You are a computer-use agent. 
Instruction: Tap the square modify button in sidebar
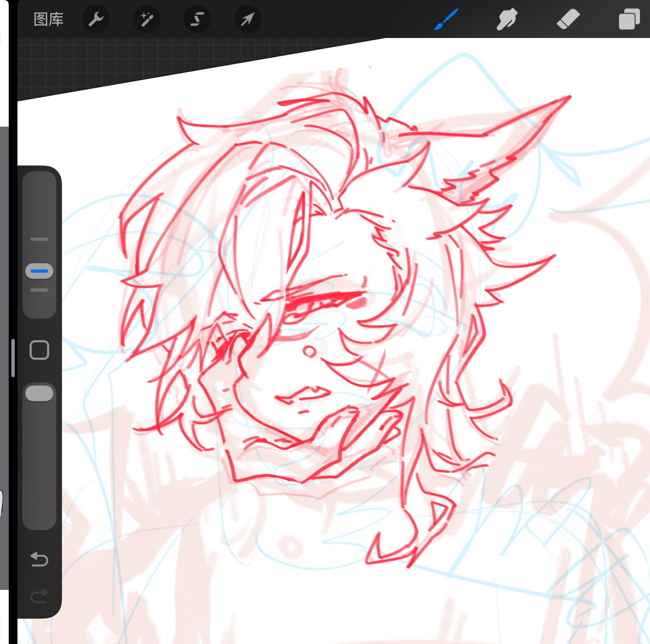tap(39, 350)
